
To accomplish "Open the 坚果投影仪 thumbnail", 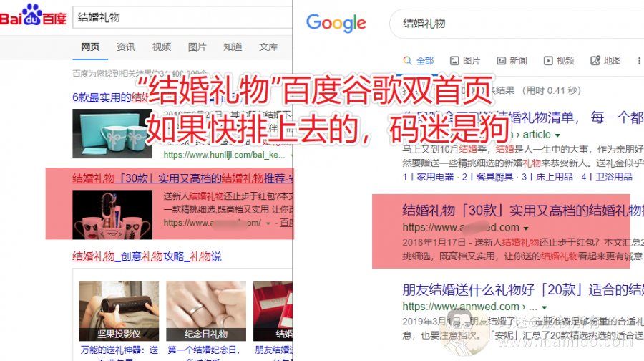I will (x=119, y=311).
